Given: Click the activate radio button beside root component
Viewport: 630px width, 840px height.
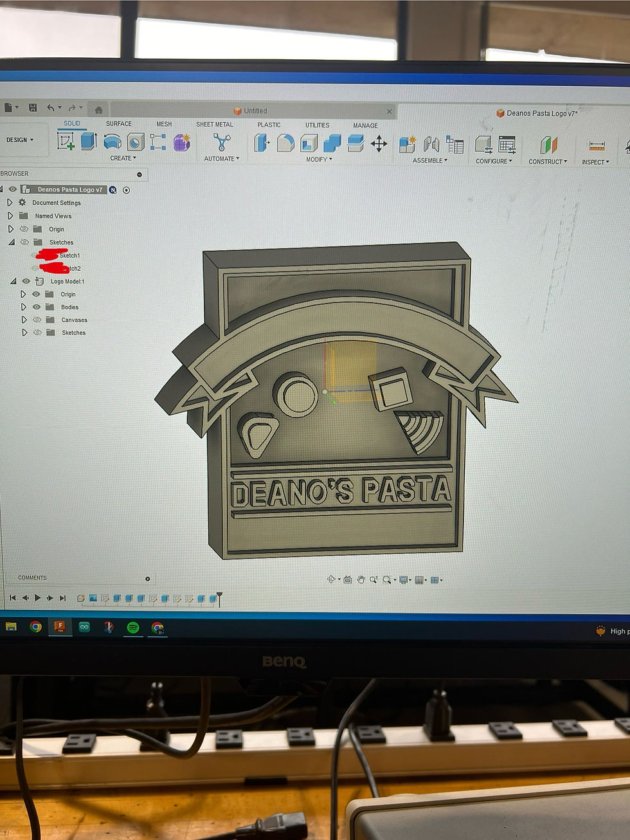Looking at the screenshot, I should tap(126, 190).
